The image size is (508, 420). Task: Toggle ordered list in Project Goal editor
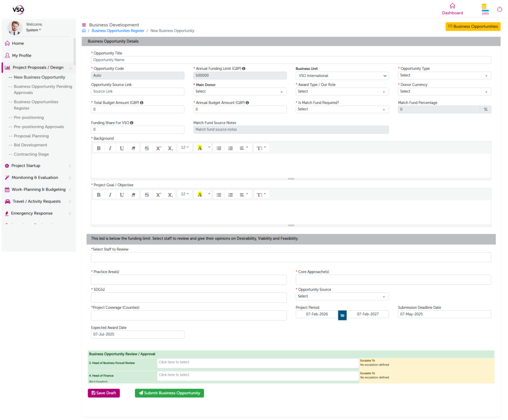(x=231, y=195)
